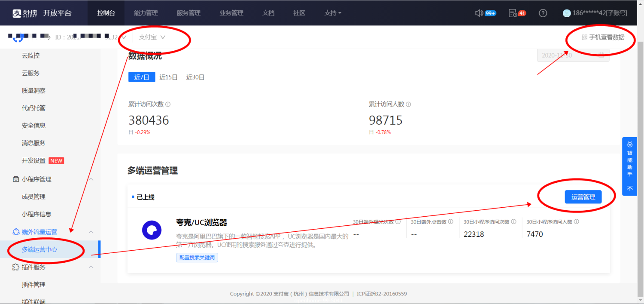Select 多端运营中心 in the sidebar
644x304 pixels.
(x=39, y=249)
